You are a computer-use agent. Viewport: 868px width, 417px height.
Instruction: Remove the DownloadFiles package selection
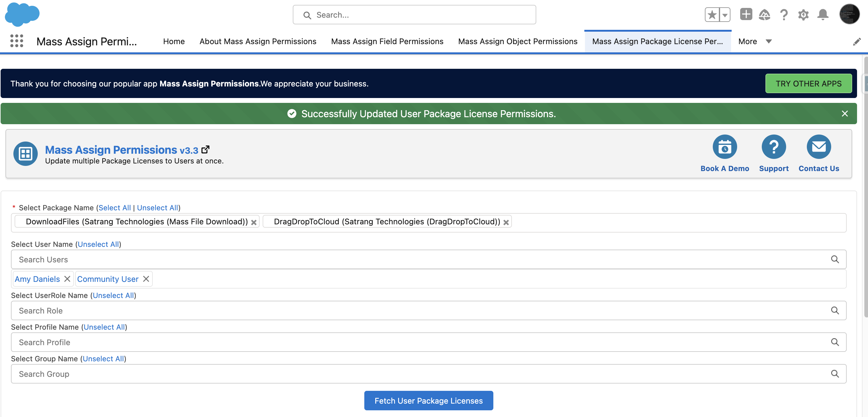[254, 222]
